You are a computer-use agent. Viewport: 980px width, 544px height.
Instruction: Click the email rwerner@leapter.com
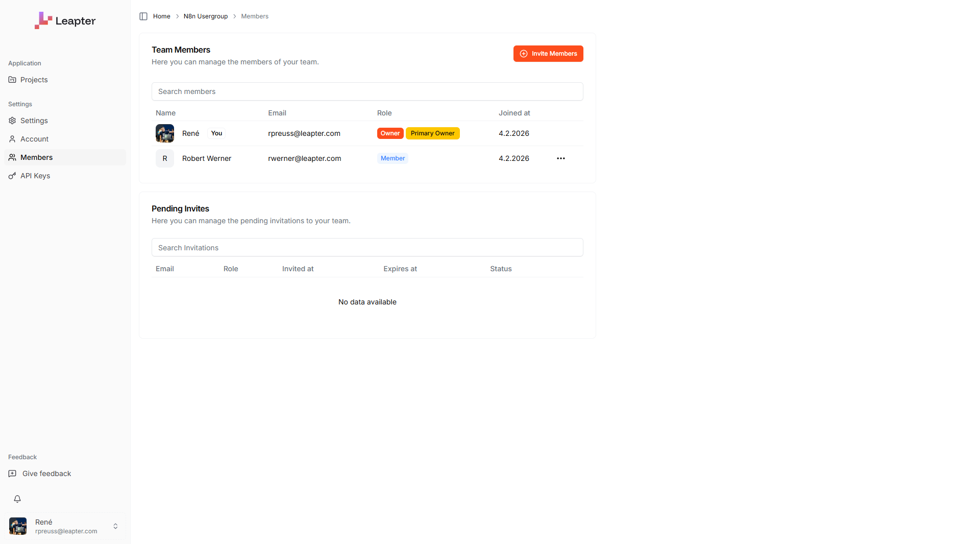coord(305,158)
